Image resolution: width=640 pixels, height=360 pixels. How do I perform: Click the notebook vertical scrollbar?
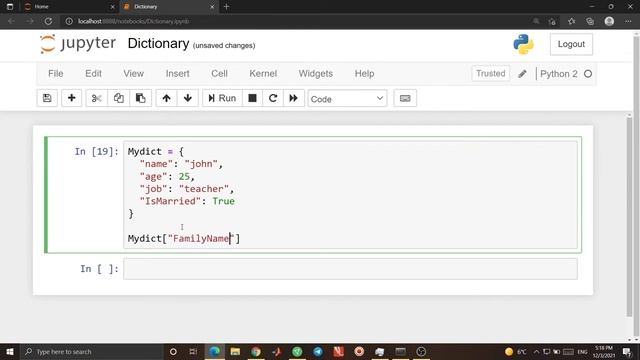629,216
